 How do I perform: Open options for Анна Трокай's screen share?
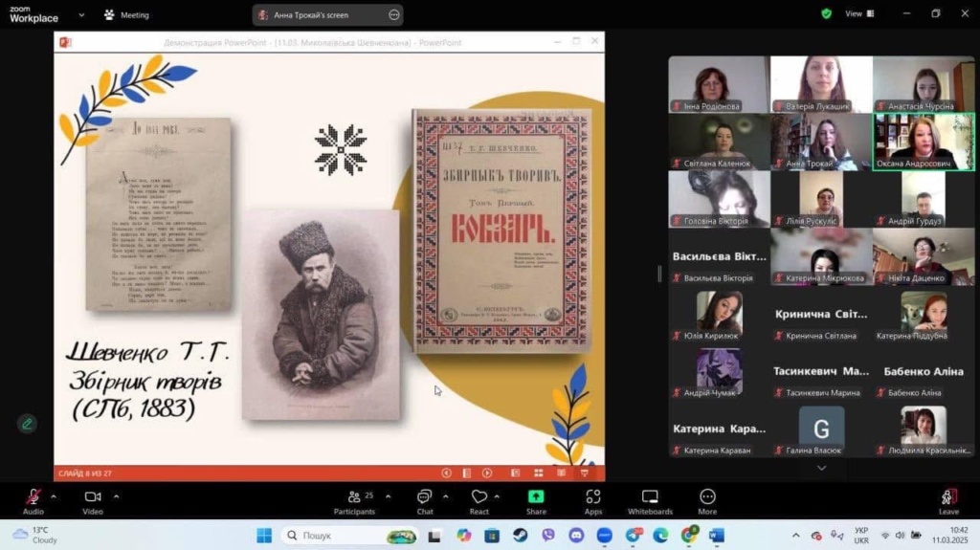tap(394, 14)
